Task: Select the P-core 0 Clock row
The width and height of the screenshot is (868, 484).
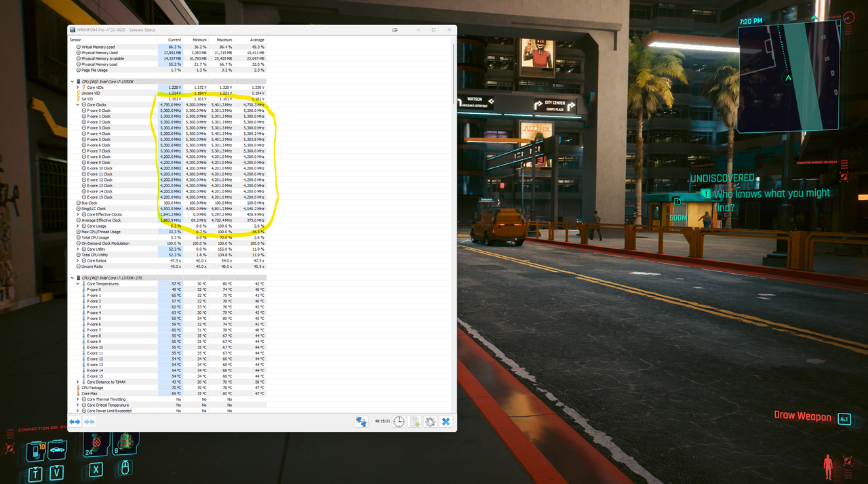Action: (167, 110)
